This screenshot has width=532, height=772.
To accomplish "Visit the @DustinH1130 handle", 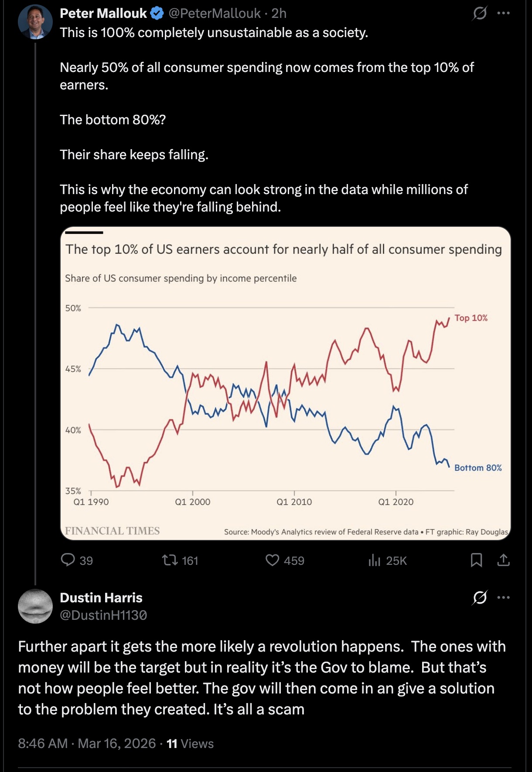I will click(103, 615).
